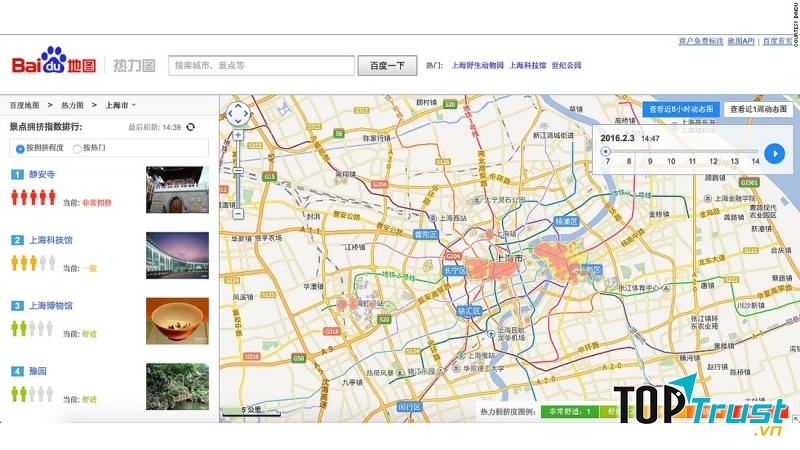Open the 百度首页 link

[778, 41]
